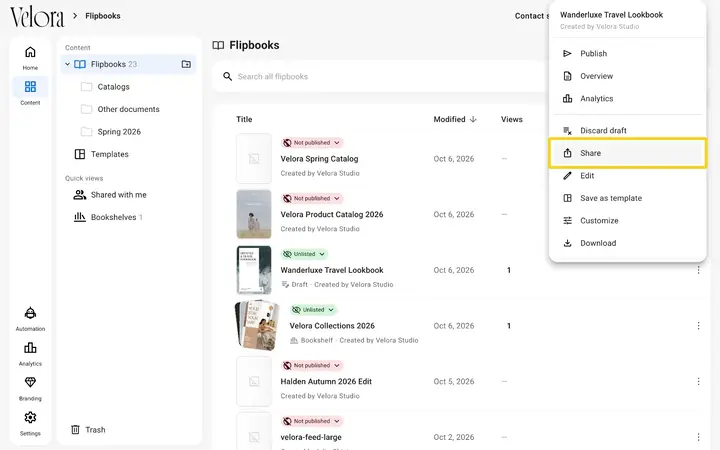This screenshot has height=450, width=720.
Task: Click the Customize sliders icon in menu
Action: coord(568,221)
